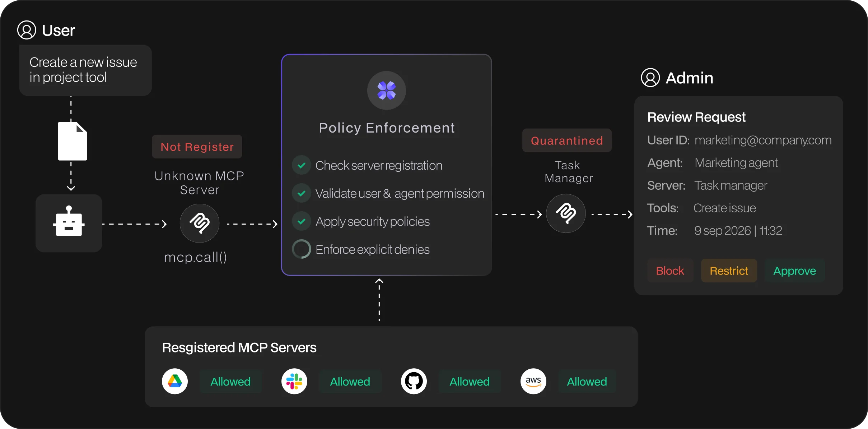The height and width of the screenshot is (429, 868).
Task: Click the Admin profile icon
Action: coord(650,78)
